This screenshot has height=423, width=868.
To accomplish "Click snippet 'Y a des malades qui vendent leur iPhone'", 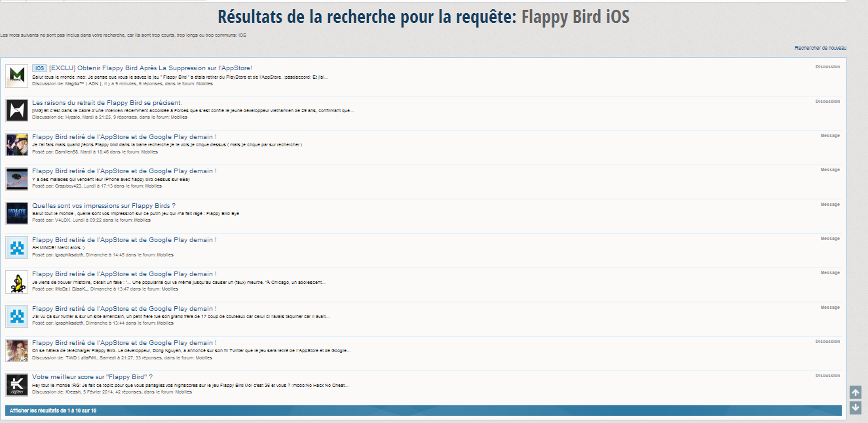I will click(111, 178).
